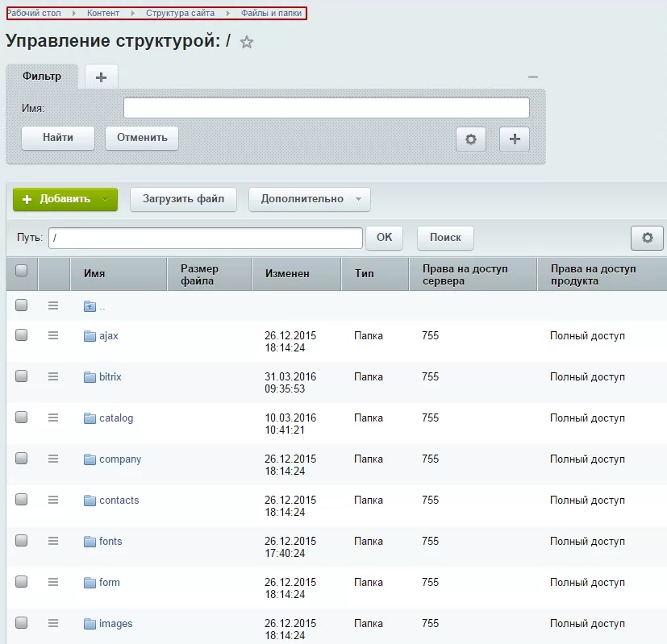The width and height of the screenshot is (667, 644).
Task: Go to Рабочий стол breadcrumb
Action: tap(34, 13)
